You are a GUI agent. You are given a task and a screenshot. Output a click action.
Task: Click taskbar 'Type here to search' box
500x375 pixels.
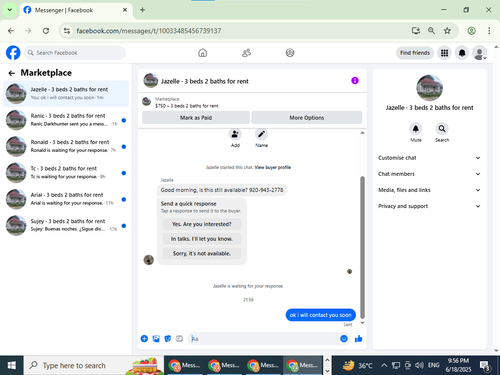coord(94,365)
